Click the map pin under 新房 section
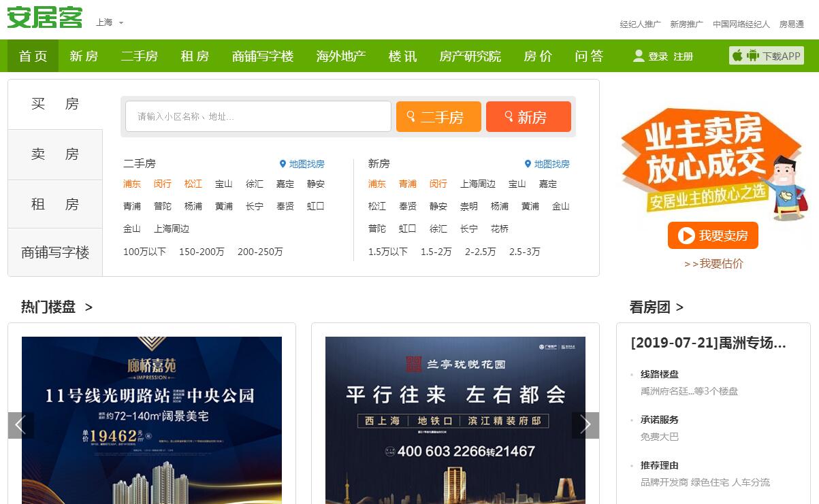 (x=528, y=164)
